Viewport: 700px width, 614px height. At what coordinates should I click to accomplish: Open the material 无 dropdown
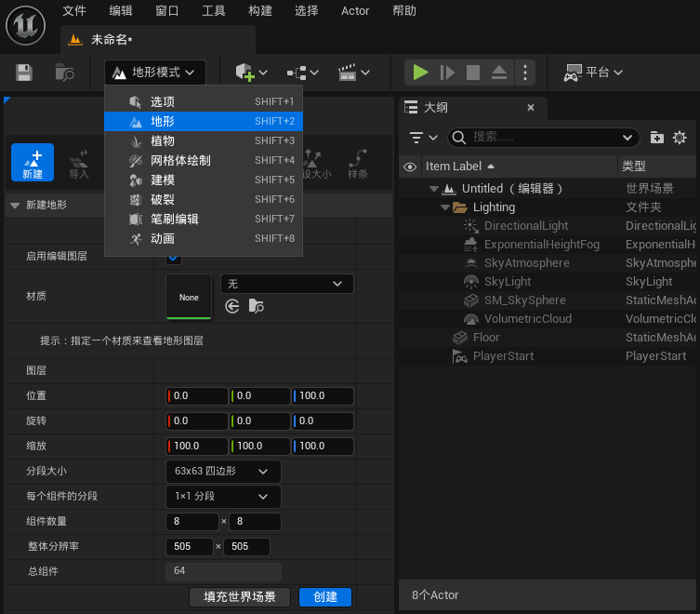286,285
